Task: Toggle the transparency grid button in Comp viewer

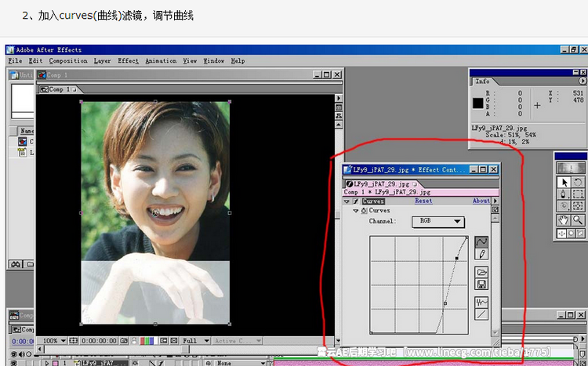Action: [x=173, y=341]
